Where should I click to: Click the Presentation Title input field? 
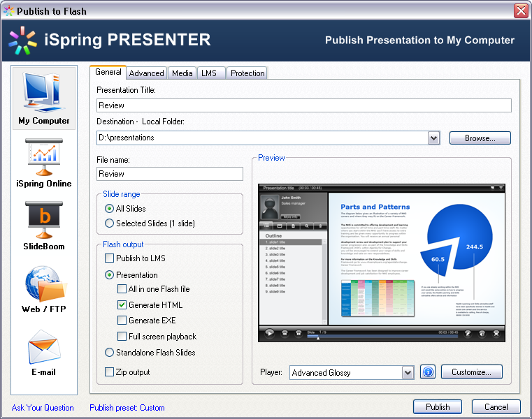[303, 105]
